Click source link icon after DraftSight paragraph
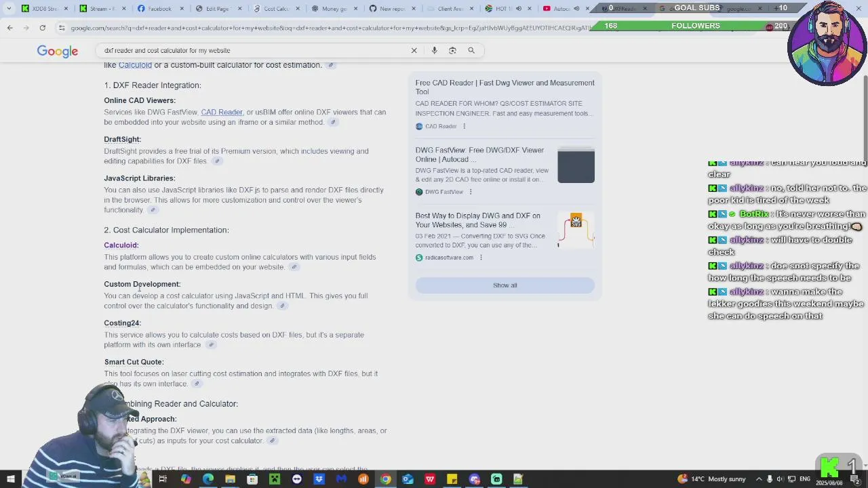 217,161
